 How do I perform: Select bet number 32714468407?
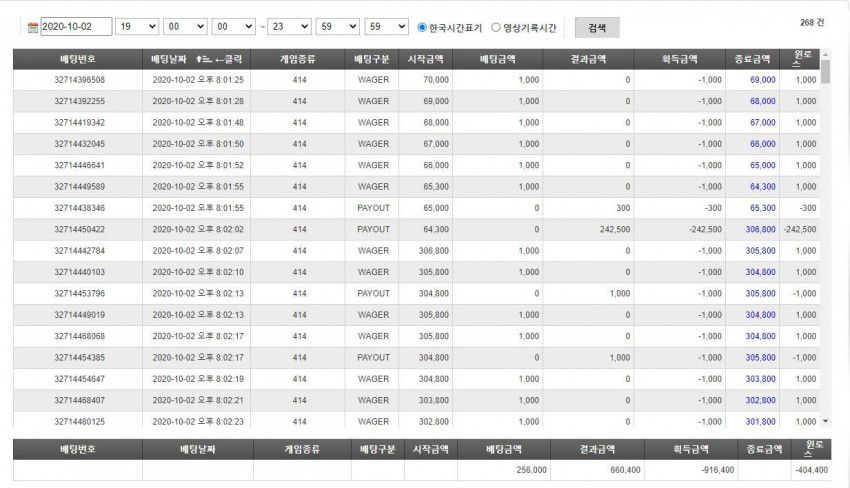80,400
